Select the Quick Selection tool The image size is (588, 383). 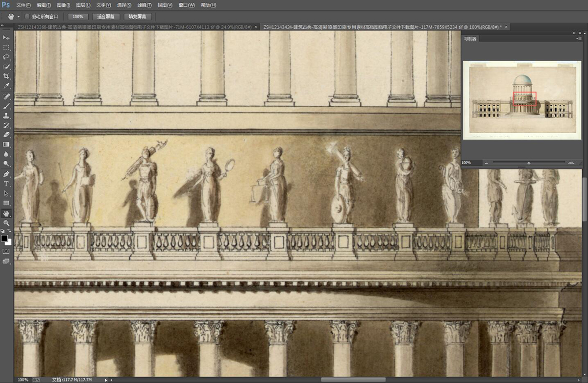pos(6,67)
